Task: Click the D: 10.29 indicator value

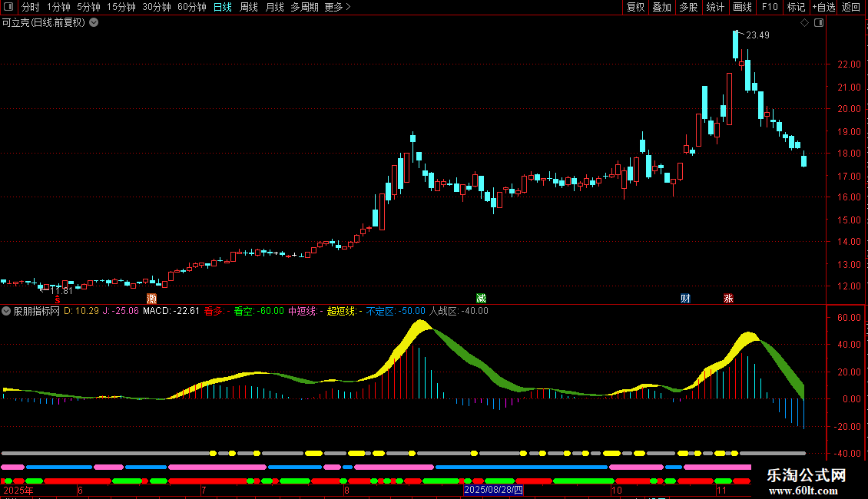Action: tap(81, 312)
